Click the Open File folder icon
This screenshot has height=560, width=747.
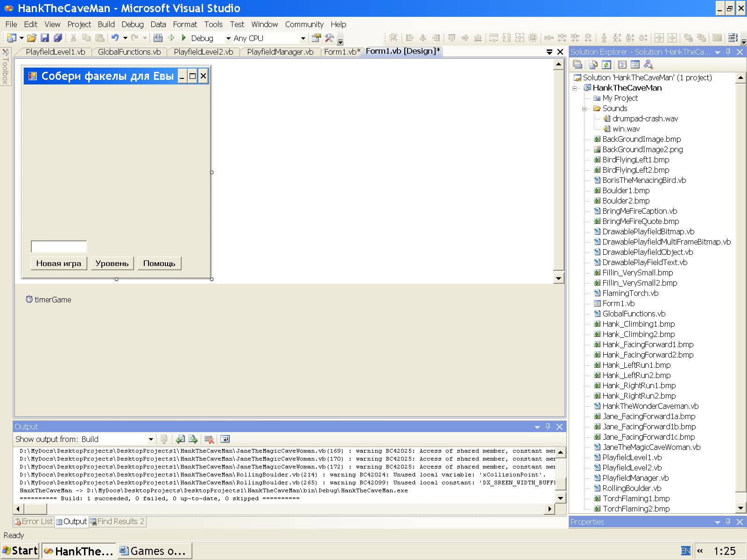click(x=32, y=38)
